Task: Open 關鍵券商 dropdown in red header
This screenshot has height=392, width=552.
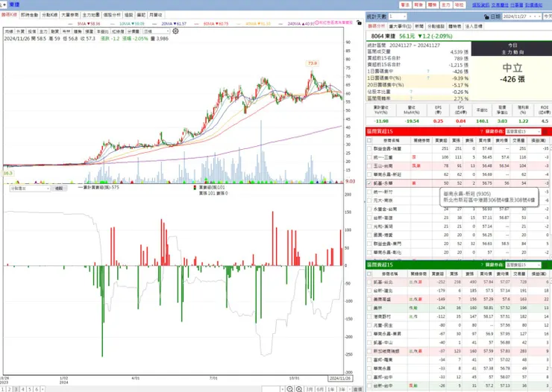Action: pyautogui.click(x=523, y=131)
